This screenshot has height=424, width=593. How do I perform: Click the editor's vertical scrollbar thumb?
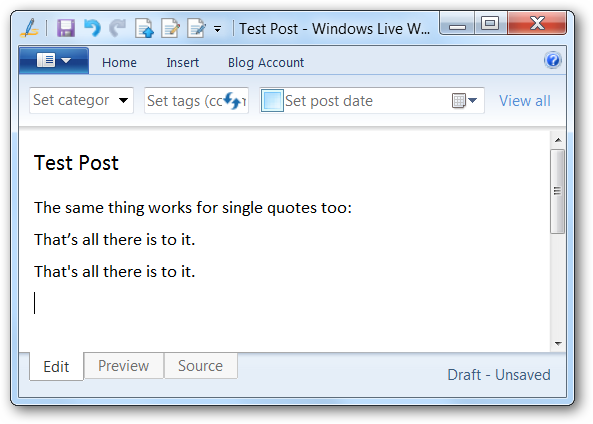557,191
